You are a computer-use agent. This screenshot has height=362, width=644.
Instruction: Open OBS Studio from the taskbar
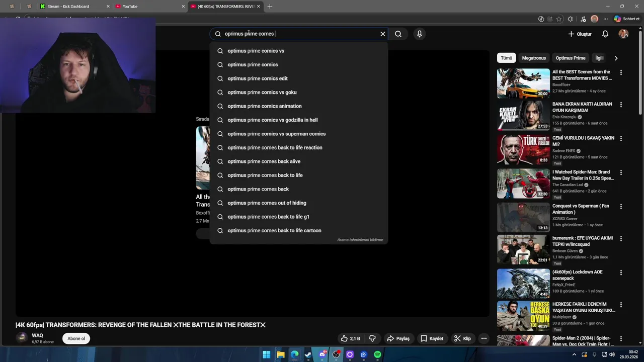click(336, 354)
